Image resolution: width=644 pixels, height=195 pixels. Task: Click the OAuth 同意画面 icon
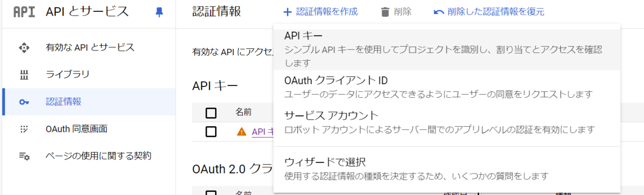tap(24, 129)
